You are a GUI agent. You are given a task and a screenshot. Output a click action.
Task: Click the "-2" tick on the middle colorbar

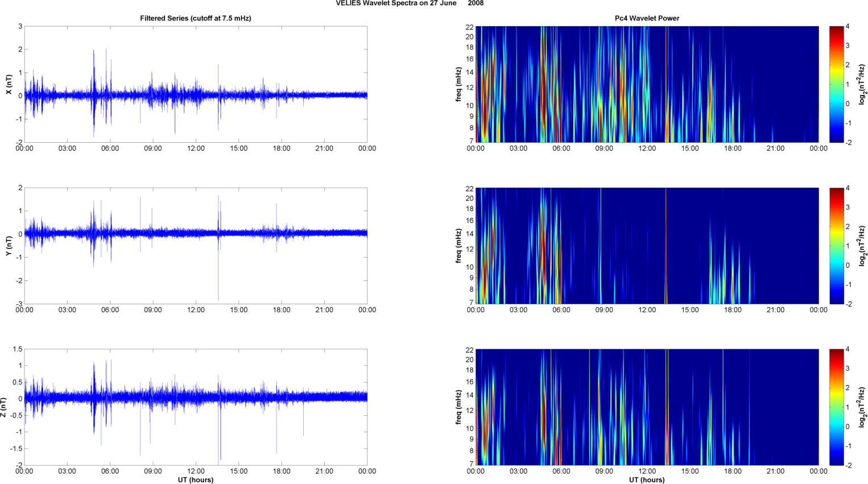[x=849, y=304]
